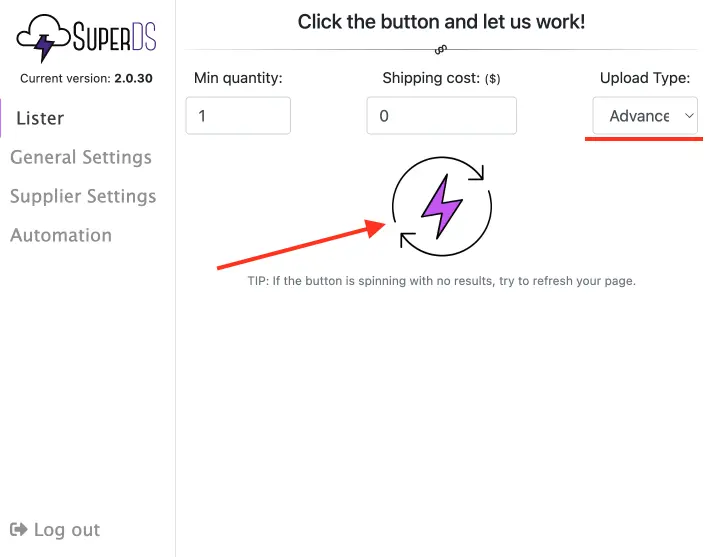Open Supplier Settings
The height and width of the screenshot is (557, 705).
[x=83, y=196]
